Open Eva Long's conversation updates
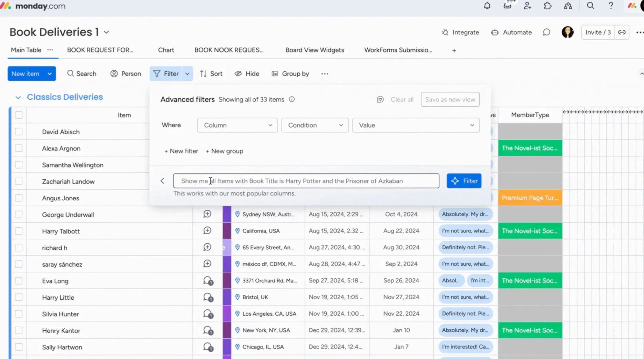This screenshot has height=359, width=644. pyautogui.click(x=208, y=281)
